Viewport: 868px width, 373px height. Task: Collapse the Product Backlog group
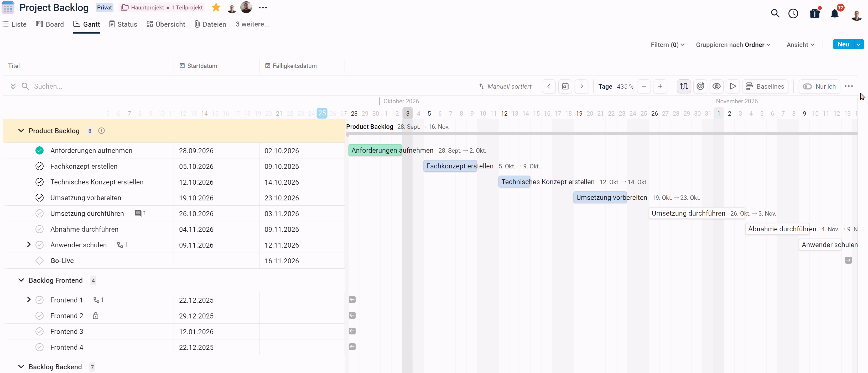pos(21,131)
